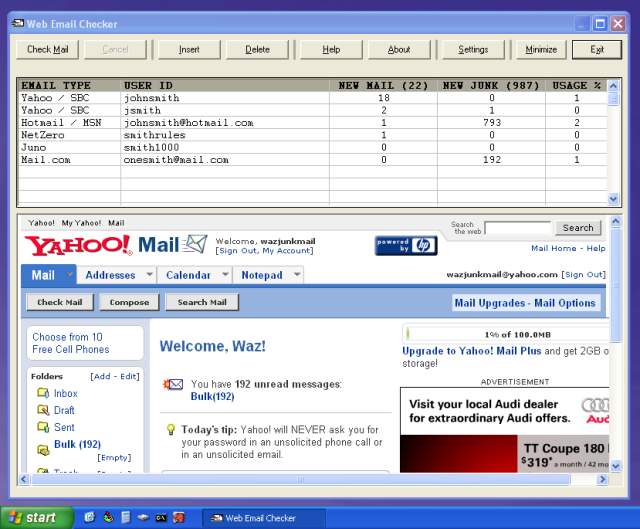Select the johnsmith Yahoo / SBC row
The height and width of the screenshot is (529, 640).
click(313, 98)
